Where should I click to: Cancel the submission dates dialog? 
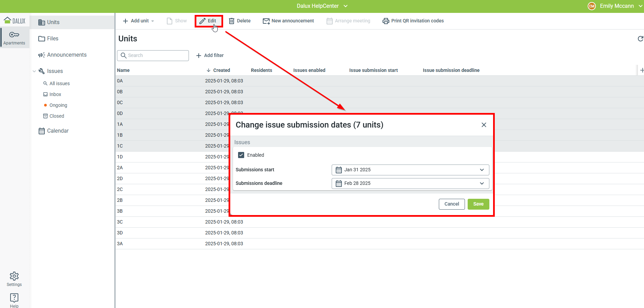coord(451,204)
